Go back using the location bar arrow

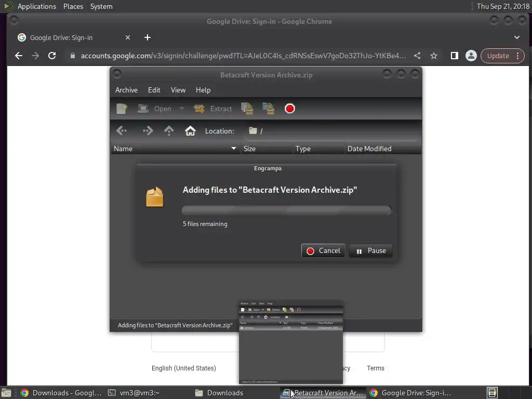pos(122,130)
